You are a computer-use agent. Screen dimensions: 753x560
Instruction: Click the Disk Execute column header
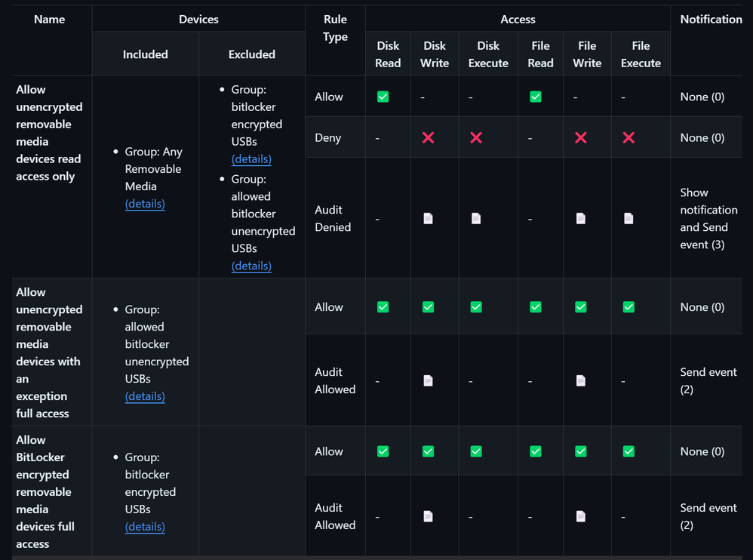coord(488,54)
